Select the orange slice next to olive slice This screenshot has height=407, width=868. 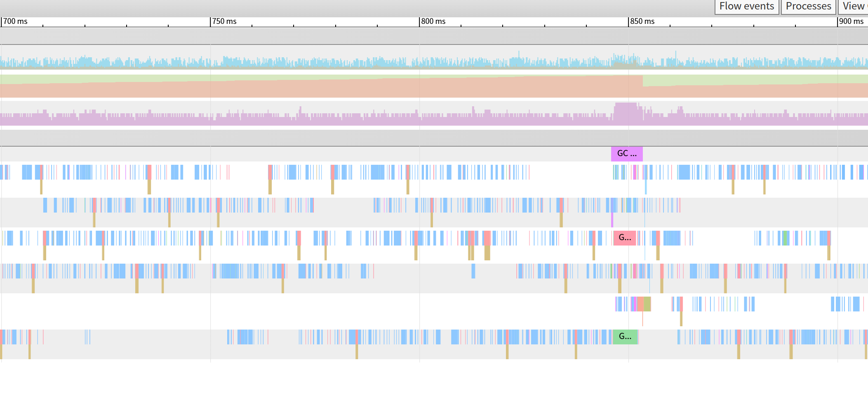point(640,304)
